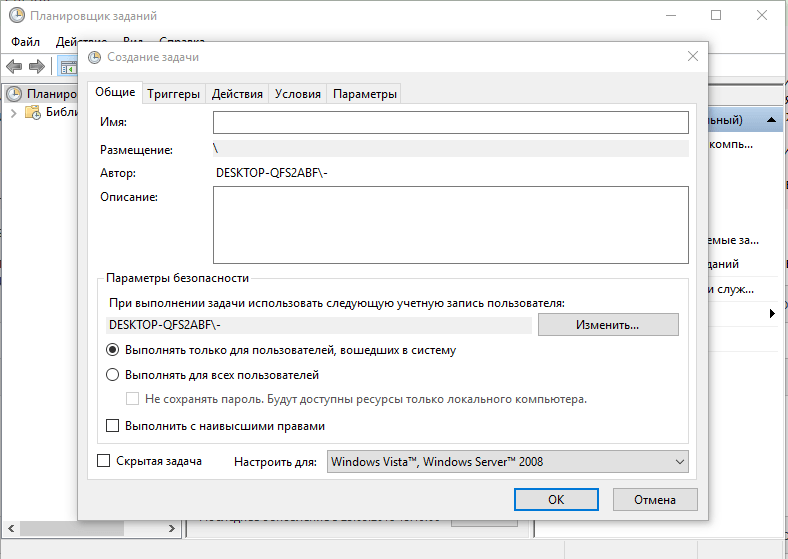Minimize the Планировщик заданий window
This screenshot has width=788, height=559.
click(670, 15)
